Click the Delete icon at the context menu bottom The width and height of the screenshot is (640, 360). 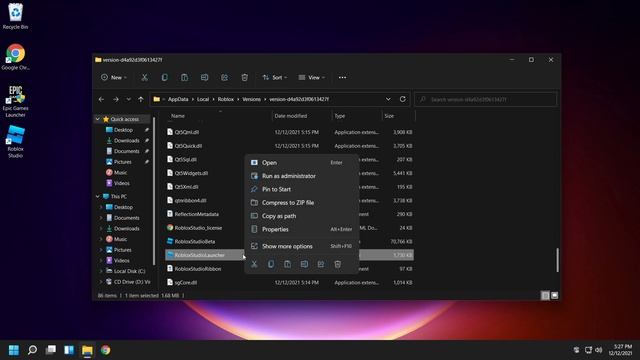pos(338,264)
